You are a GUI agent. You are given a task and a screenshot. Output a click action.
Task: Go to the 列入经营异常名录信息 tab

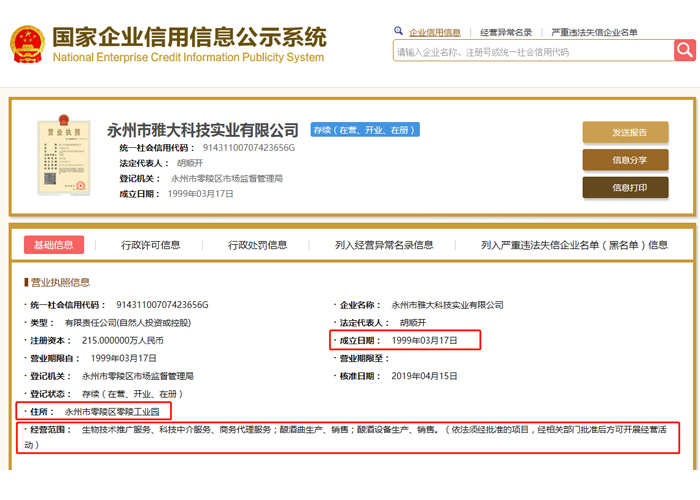tap(384, 245)
